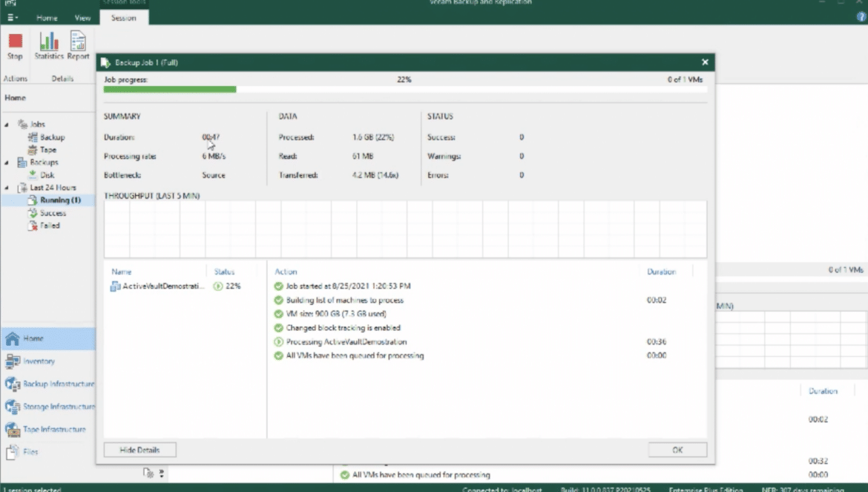Click the Hide Details button
Image resolution: width=868 pixels, height=492 pixels.
click(140, 450)
